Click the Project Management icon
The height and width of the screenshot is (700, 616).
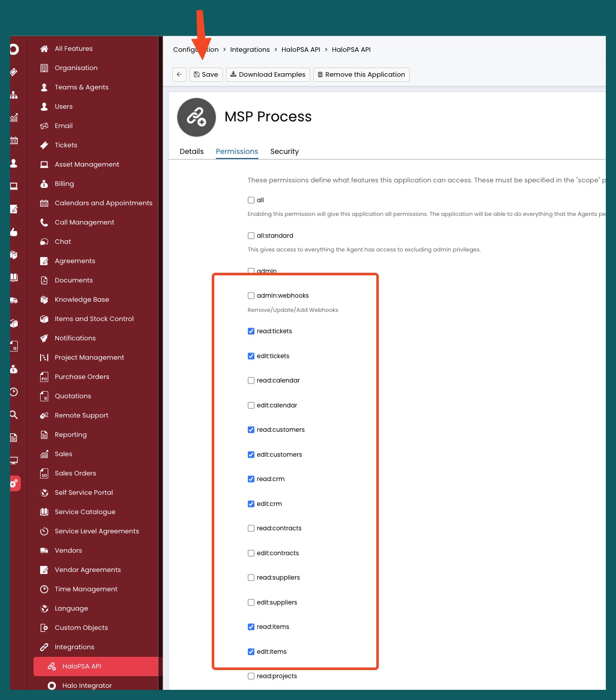click(44, 358)
